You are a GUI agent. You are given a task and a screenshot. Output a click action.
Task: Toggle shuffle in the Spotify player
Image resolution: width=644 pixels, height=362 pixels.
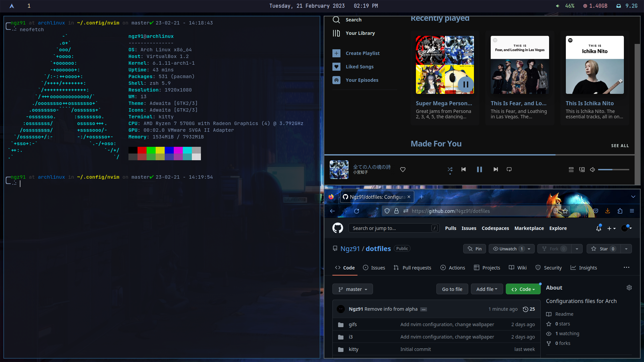click(x=450, y=170)
